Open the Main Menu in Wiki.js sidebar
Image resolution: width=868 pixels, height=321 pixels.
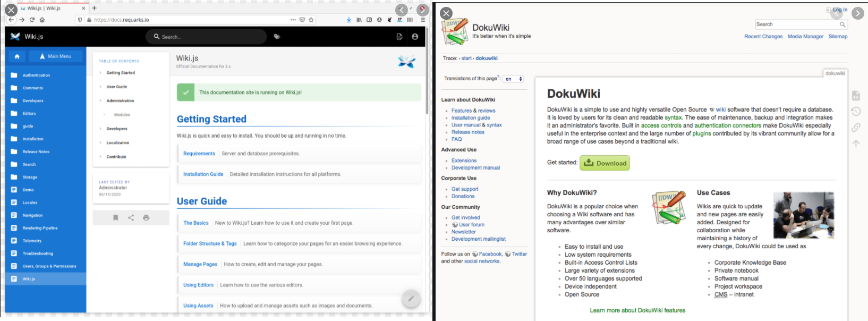[x=56, y=56]
